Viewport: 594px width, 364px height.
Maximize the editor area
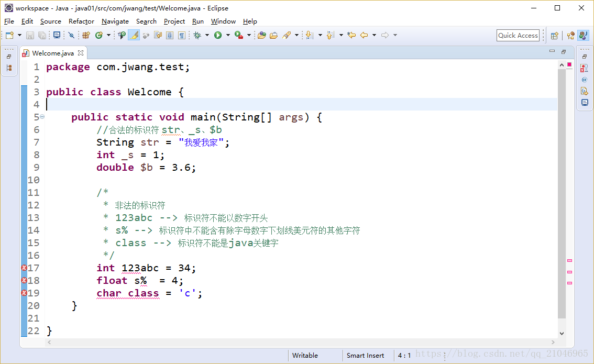tap(564, 51)
